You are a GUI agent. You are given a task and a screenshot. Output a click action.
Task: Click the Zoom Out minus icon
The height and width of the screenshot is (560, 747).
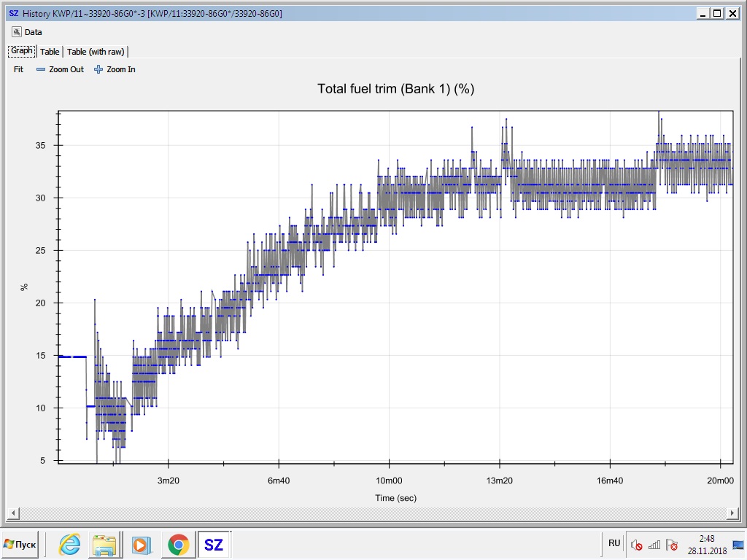point(41,69)
